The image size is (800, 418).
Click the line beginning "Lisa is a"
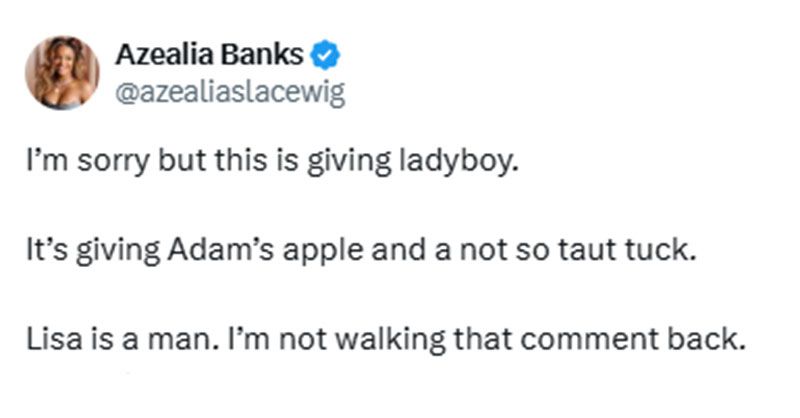[x=386, y=339]
